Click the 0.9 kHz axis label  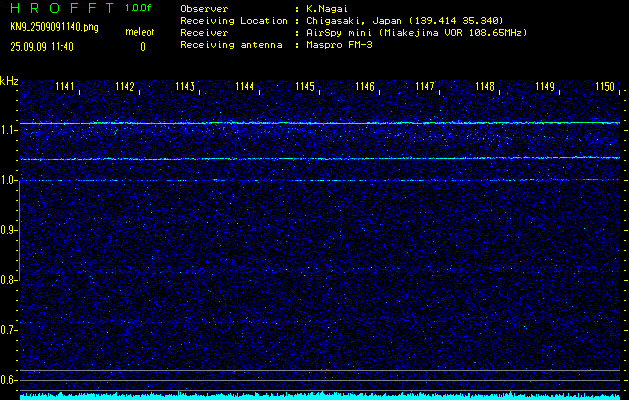[x=8, y=230]
